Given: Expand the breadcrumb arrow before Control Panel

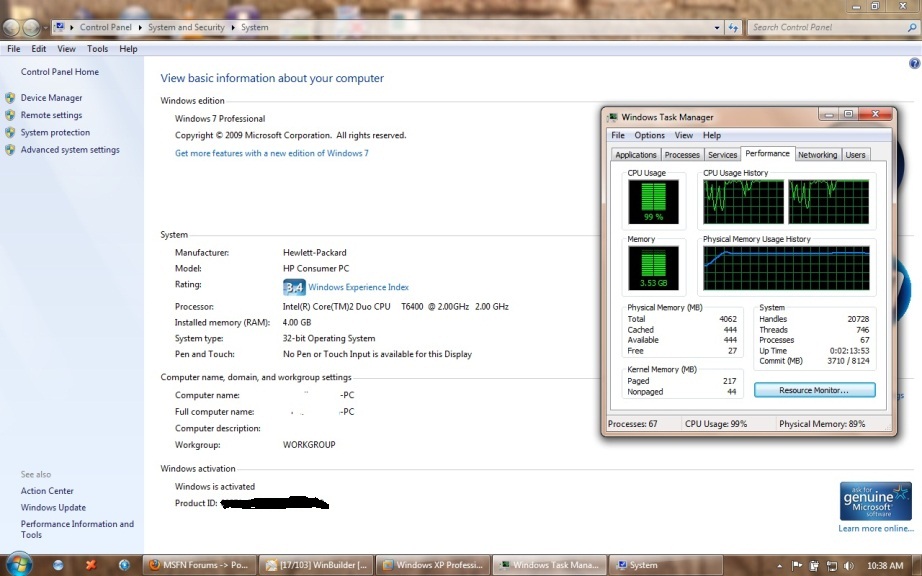Looking at the screenshot, I should point(72,27).
